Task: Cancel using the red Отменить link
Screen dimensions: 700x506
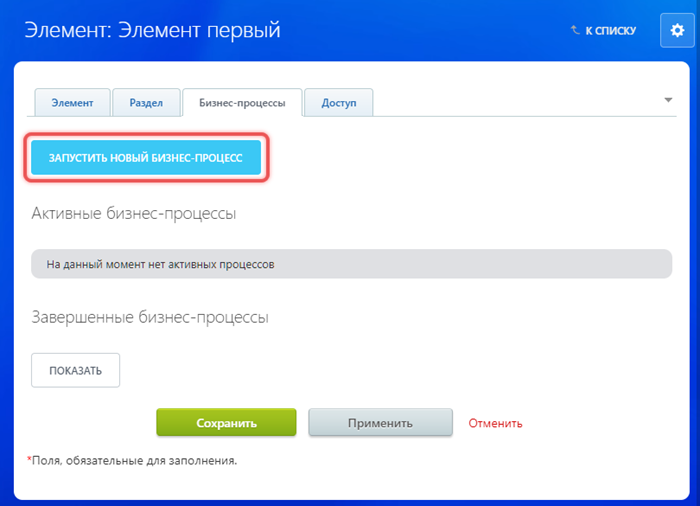Action: coord(495,423)
